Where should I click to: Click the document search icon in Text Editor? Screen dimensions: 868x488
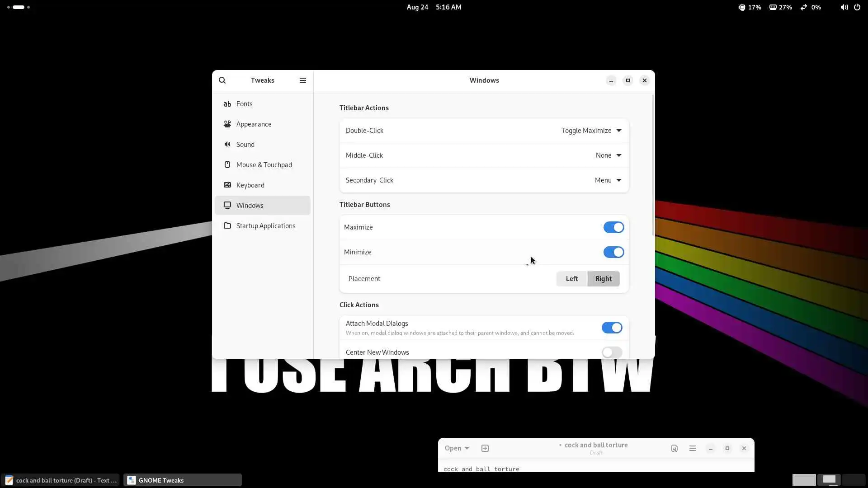(674, 448)
